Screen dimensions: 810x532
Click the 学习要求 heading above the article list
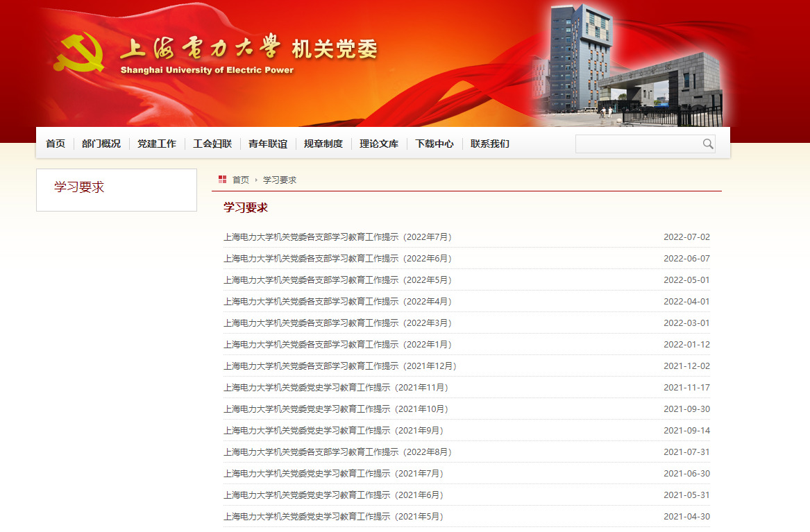point(246,208)
